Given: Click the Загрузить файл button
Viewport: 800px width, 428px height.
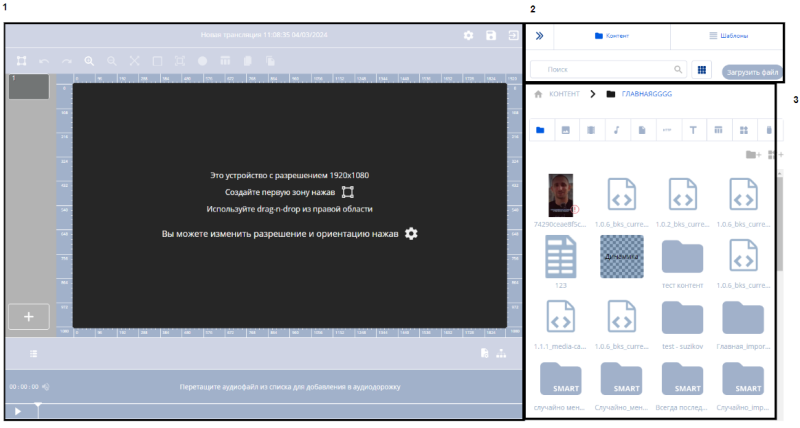Looking at the screenshot, I should tap(751, 71).
